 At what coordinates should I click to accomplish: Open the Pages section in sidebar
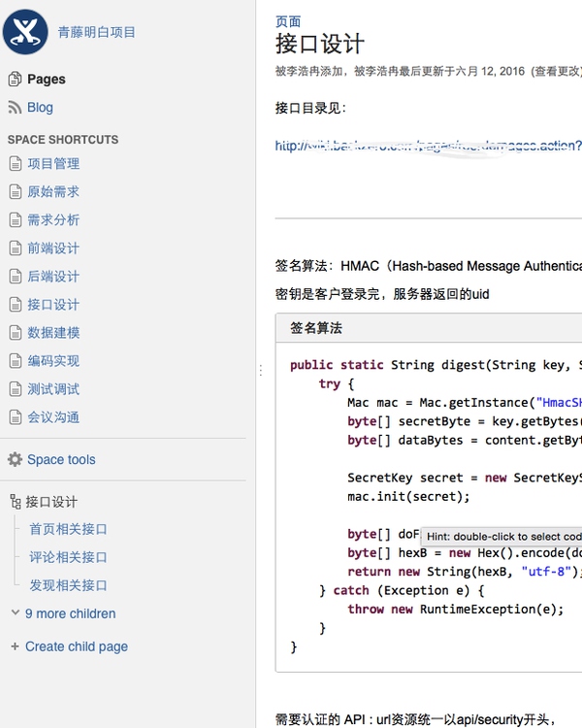click(47, 80)
